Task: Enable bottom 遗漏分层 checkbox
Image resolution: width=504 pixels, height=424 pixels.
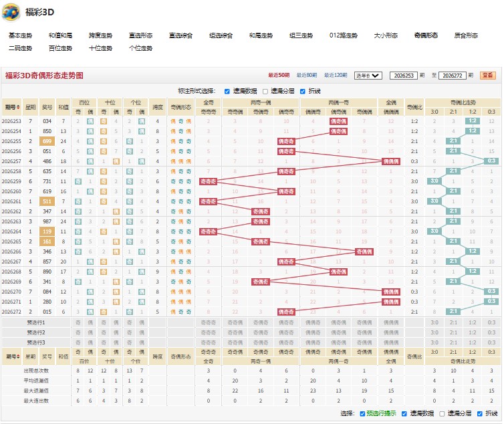Action: pos(442,414)
